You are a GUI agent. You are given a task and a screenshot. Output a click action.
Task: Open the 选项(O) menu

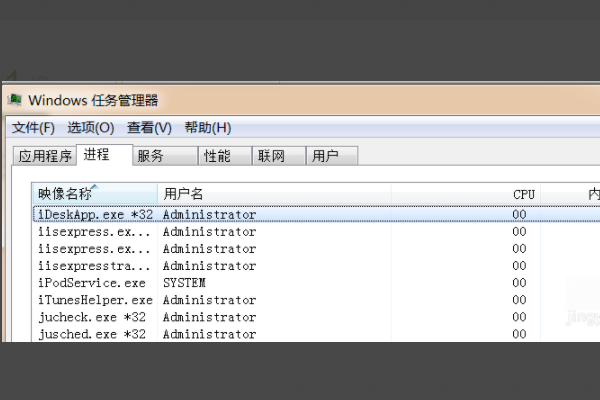[90, 128]
